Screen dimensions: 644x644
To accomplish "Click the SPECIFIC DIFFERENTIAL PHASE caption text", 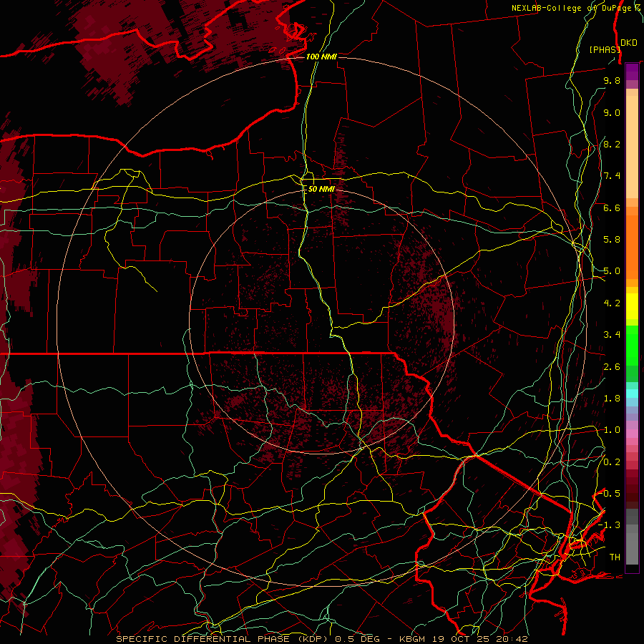I will point(203,639).
